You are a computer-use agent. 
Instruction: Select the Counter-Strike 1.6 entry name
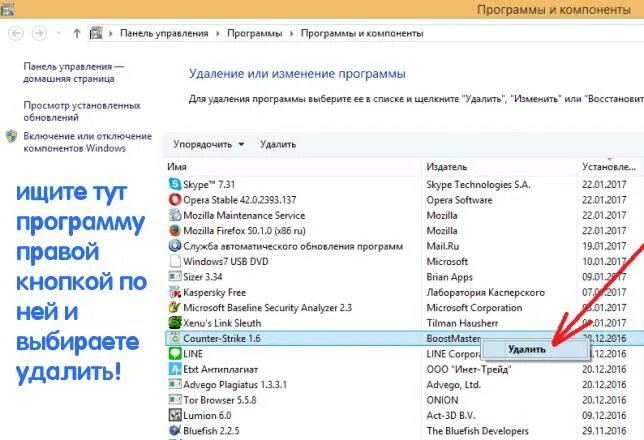222,339
